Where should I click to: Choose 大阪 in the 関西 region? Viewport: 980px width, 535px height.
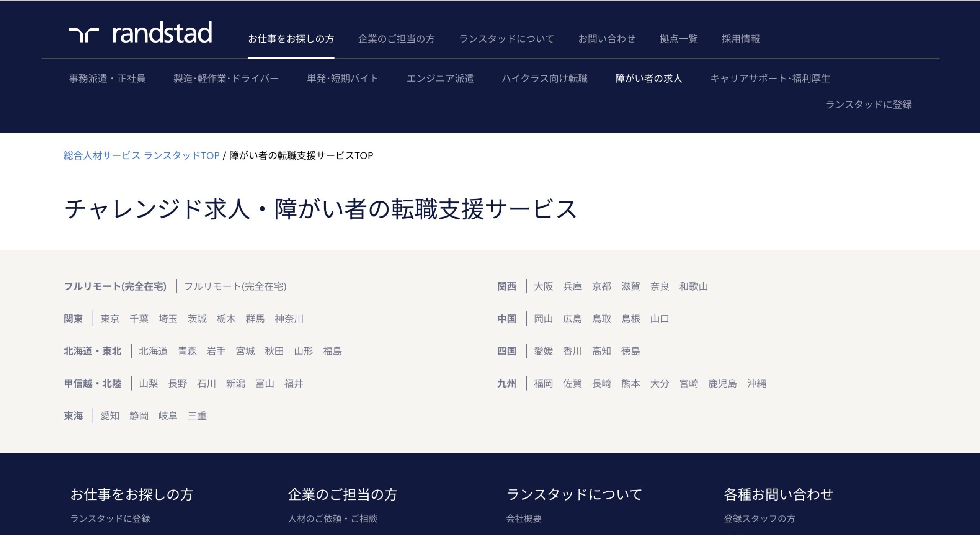click(543, 286)
